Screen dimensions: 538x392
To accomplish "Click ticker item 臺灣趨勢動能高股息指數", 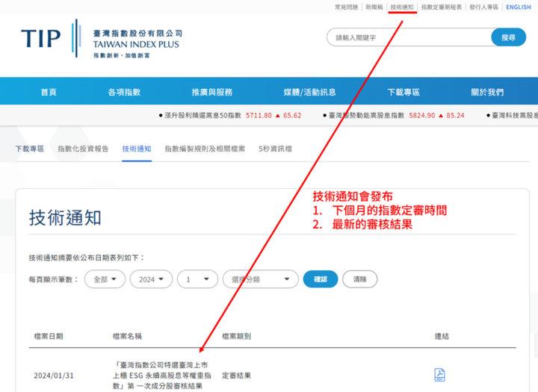I will point(366,115).
